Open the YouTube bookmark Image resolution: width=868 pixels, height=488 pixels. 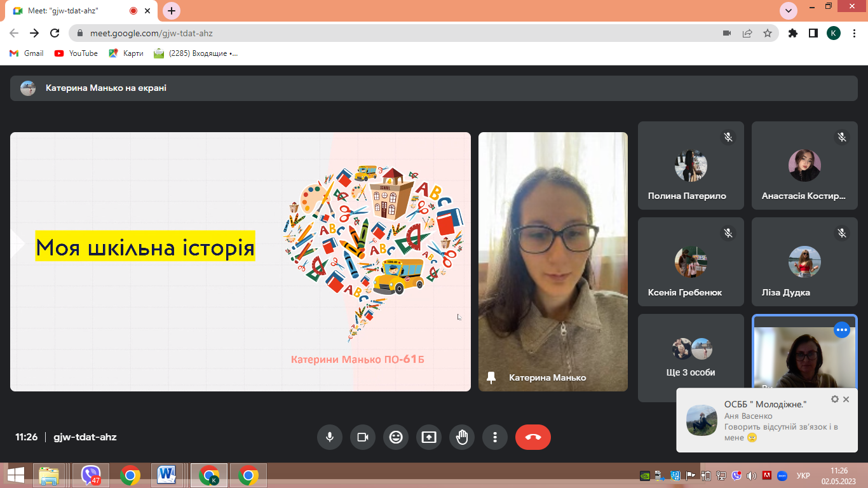(76, 53)
